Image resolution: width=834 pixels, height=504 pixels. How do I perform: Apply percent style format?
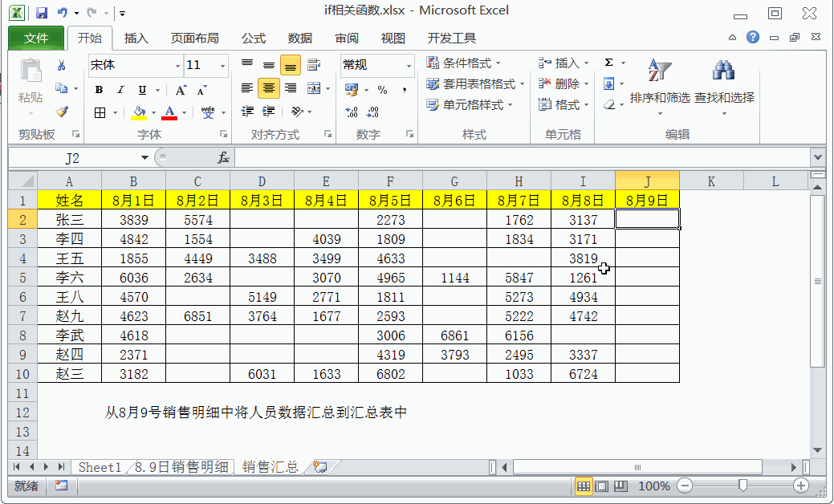pos(382,89)
